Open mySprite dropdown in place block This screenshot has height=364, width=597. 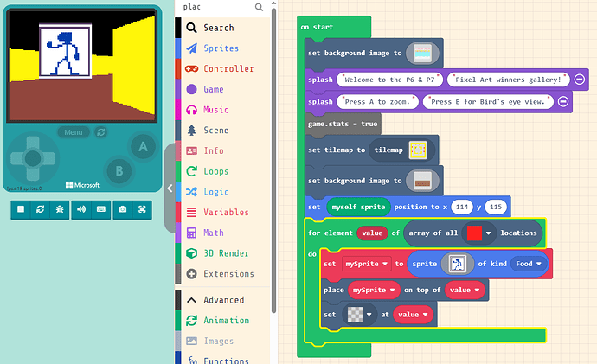[374, 291]
